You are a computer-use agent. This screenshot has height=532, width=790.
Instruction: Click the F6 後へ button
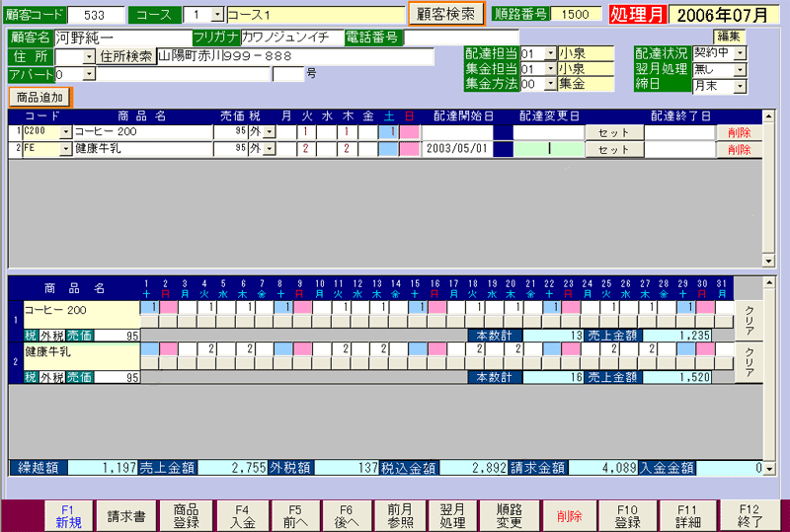347,516
